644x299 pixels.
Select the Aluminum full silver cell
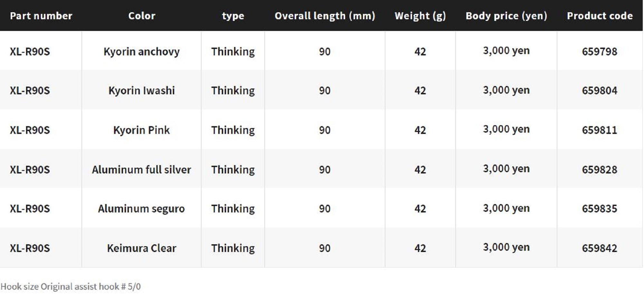pos(141,170)
